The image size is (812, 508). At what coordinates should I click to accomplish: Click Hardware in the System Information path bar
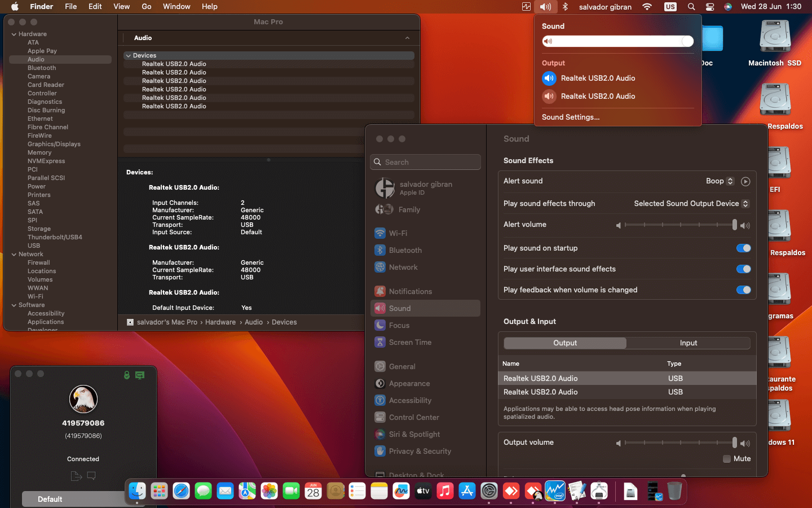(220, 322)
